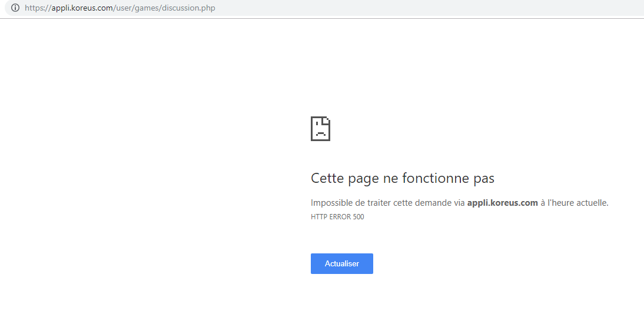Click the 'à l'heure actuelle' text
644x321 pixels.
[x=574, y=203]
